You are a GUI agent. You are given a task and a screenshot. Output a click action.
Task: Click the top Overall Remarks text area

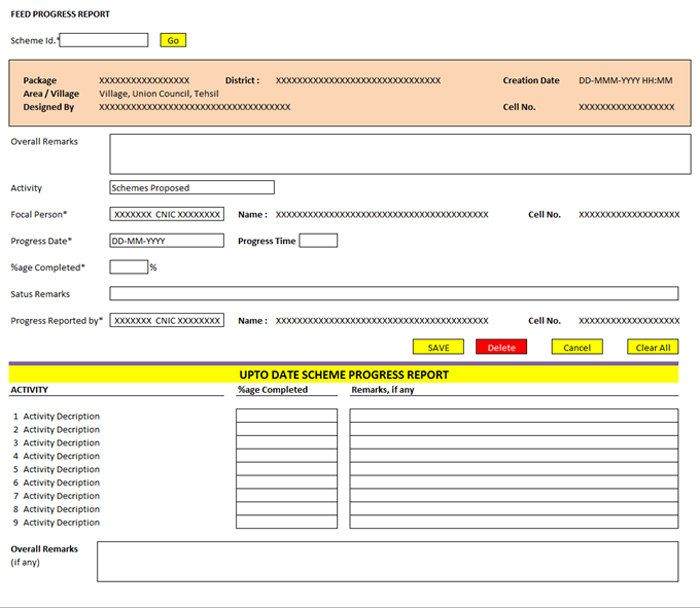click(399, 154)
